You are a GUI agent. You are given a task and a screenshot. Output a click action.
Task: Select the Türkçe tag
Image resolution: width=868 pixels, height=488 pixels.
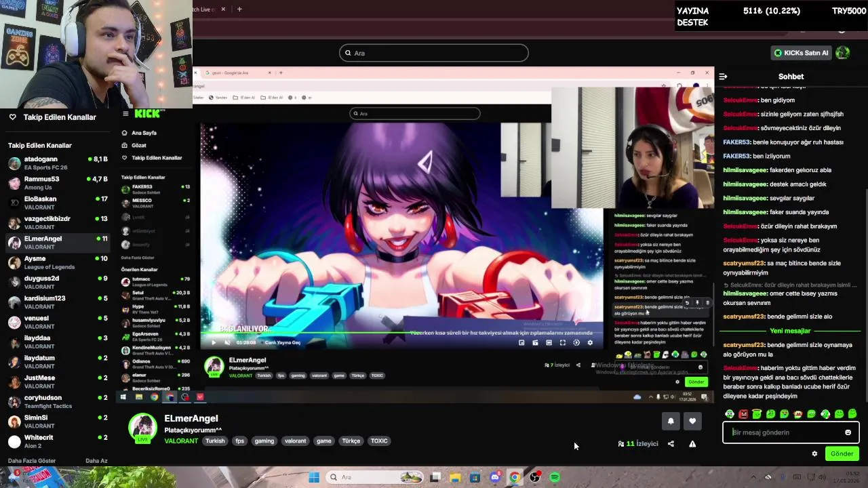tap(351, 441)
